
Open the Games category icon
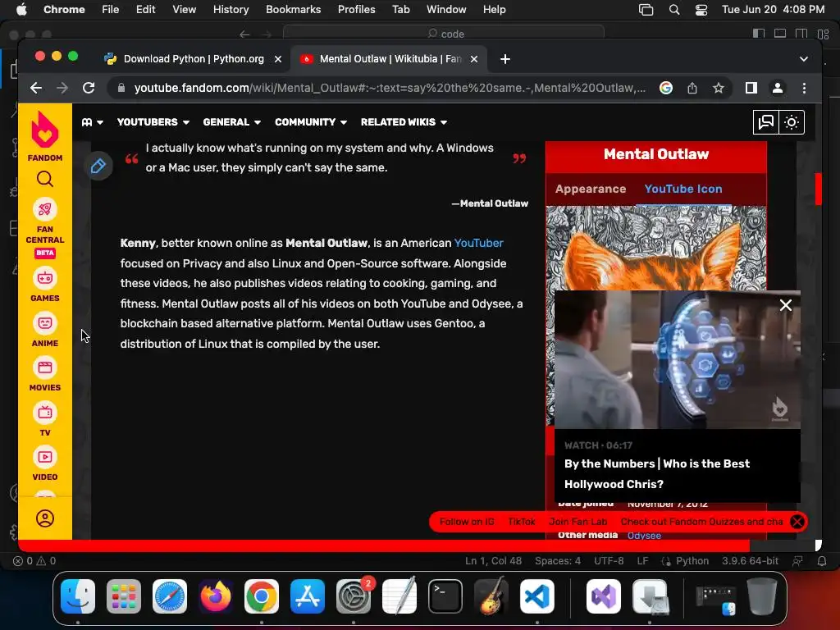45,278
